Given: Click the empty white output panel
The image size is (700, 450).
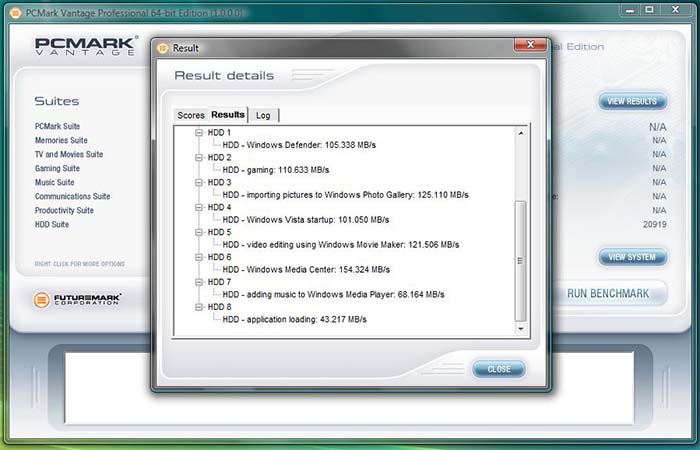Looking at the screenshot, I should (x=349, y=388).
